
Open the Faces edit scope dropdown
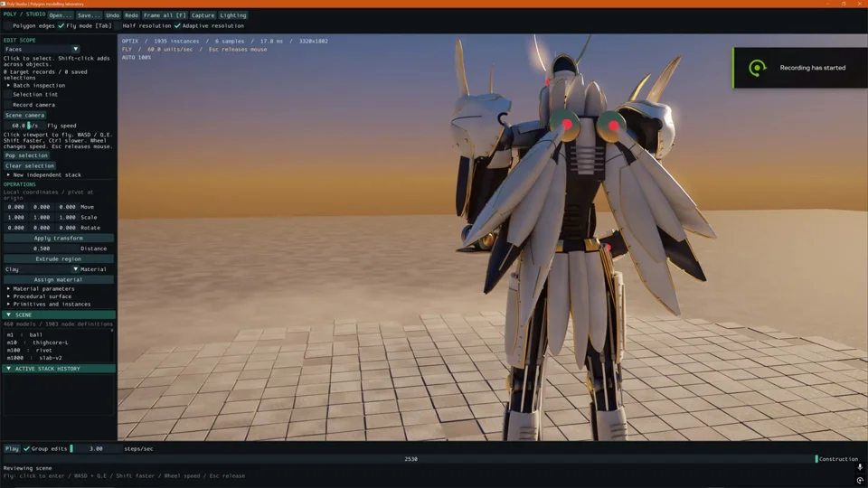pyautogui.click(x=42, y=49)
